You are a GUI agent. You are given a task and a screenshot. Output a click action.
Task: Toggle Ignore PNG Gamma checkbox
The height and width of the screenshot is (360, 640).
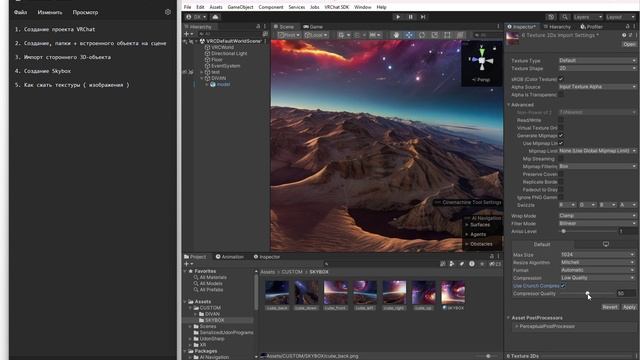pos(561,197)
